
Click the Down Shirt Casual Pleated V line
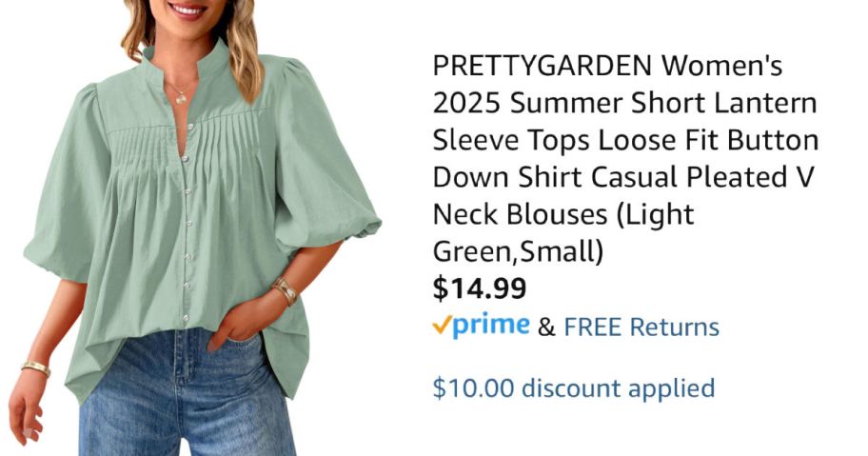tap(623, 176)
